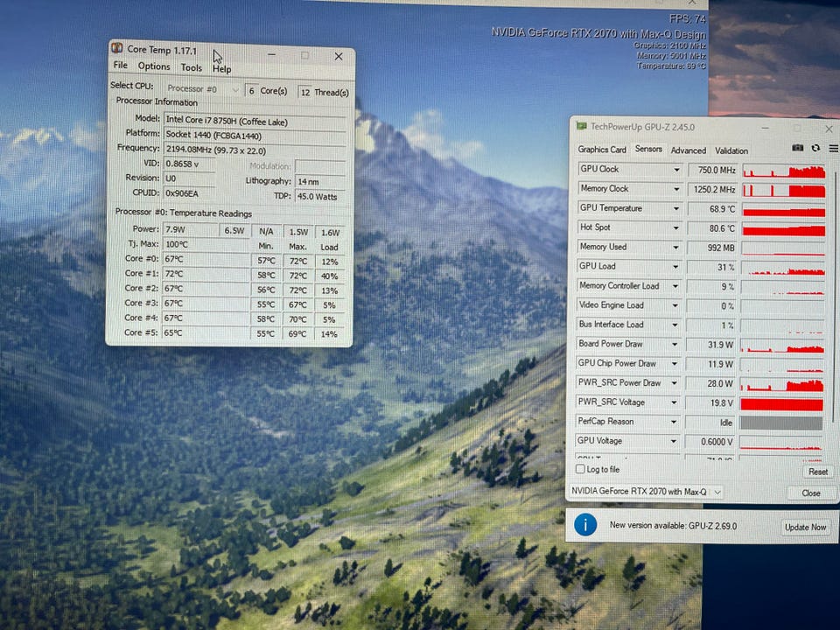840x630 pixels.
Task: Click the GPU-Z screenshot camera icon
Action: click(x=797, y=148)
